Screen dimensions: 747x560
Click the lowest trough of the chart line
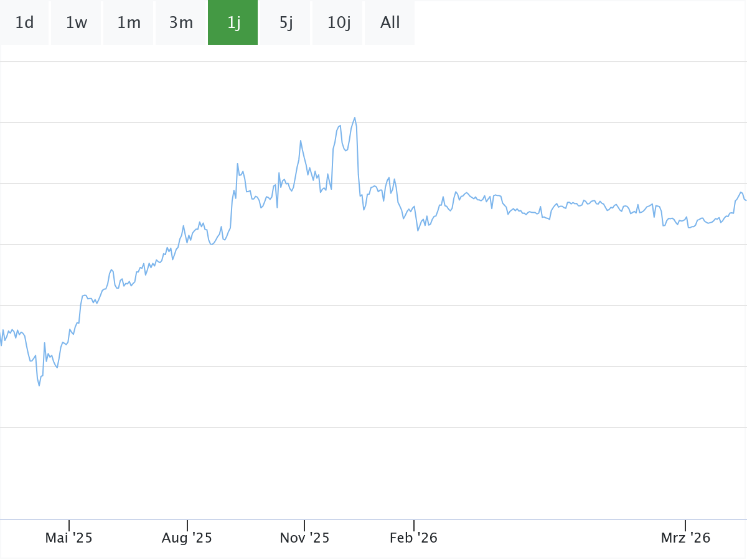point(39,386)
